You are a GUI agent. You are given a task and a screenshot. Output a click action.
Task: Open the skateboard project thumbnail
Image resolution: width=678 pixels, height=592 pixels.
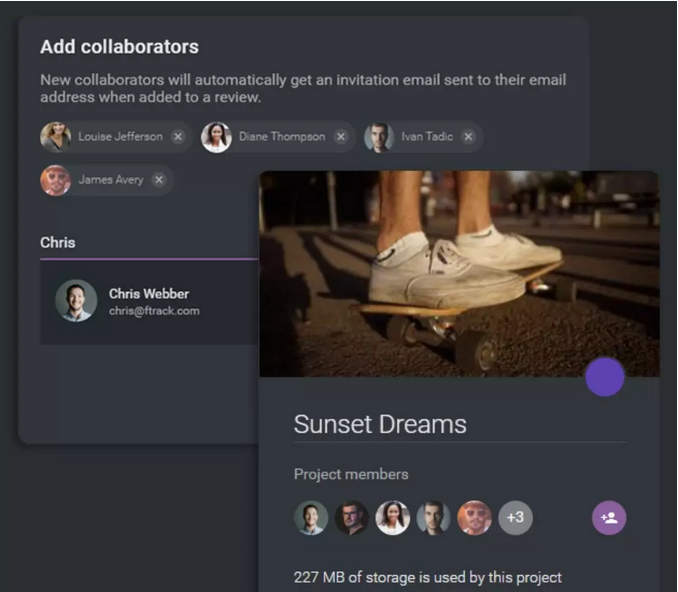(x=459, y=274)
